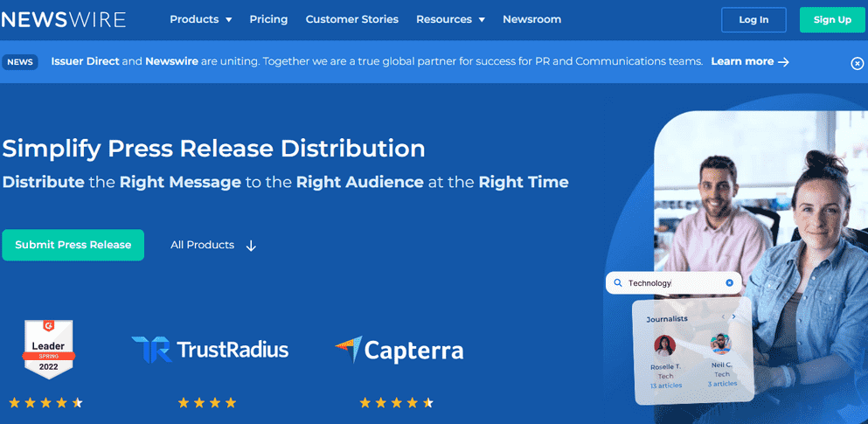Screen dimensions: 868x424
Task: Click Roselle T. avatar
Action: (x=664, y=345)
